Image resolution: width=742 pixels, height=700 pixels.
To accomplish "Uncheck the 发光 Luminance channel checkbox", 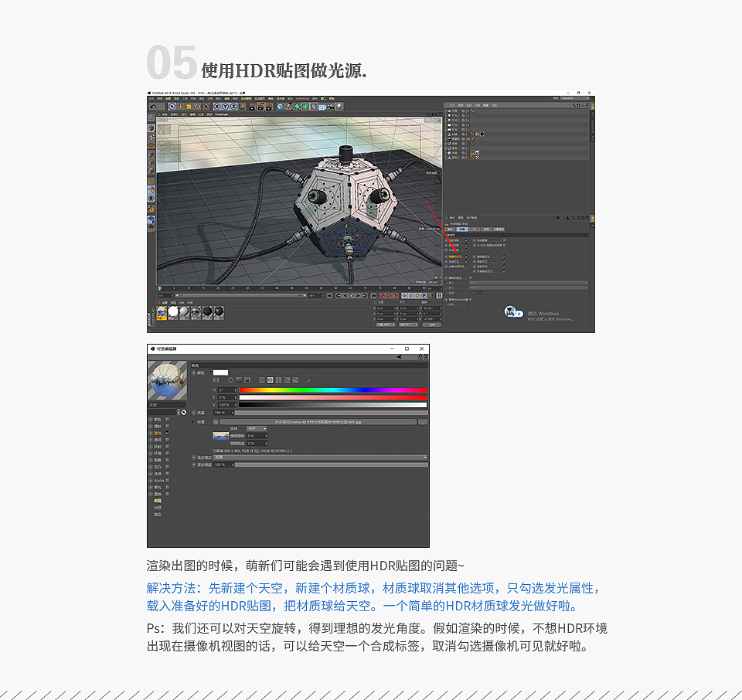I will click(168, 433).
